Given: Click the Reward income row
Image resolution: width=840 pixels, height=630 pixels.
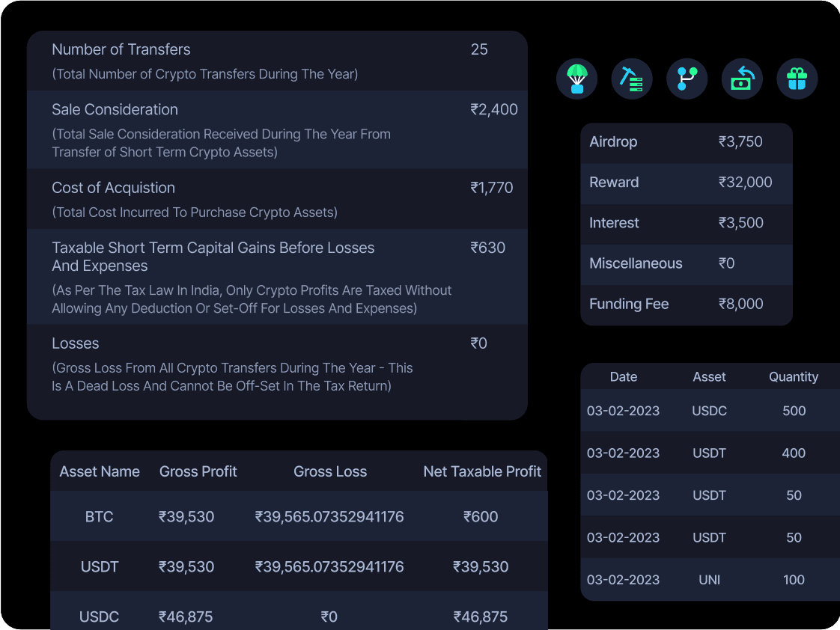Looking at the screenshot, I should click(x=686, y=183).
